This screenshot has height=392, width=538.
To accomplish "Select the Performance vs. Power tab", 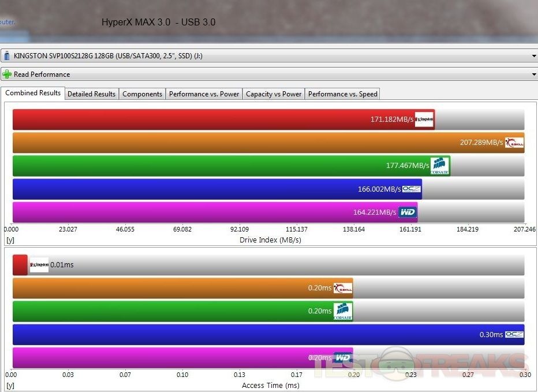I will point(204,94).
